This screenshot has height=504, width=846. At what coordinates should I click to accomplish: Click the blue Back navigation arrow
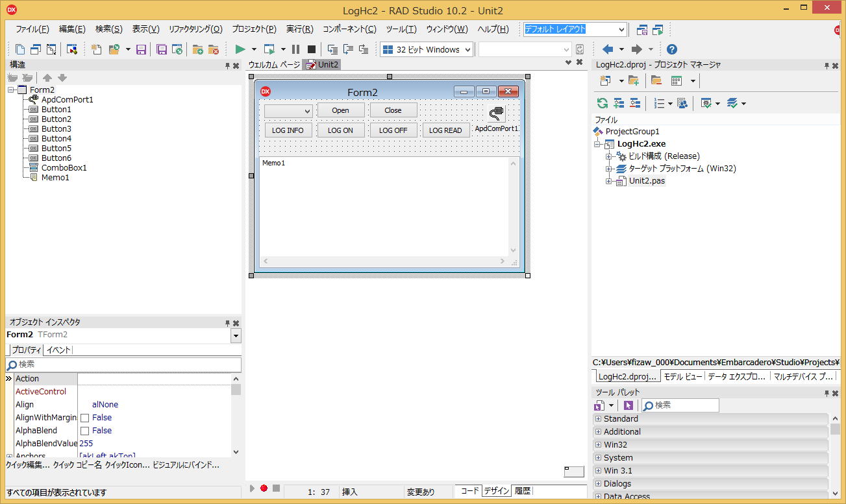tap(608, 49)
